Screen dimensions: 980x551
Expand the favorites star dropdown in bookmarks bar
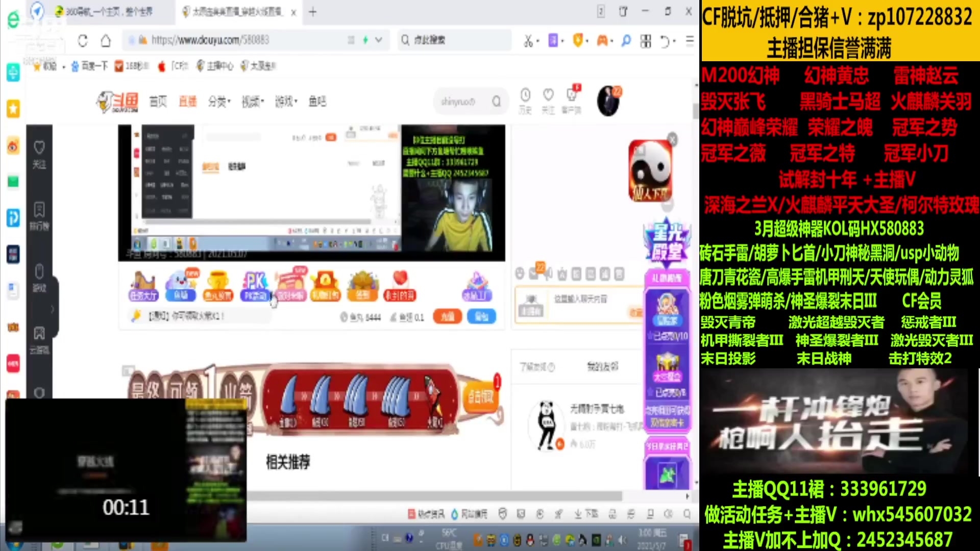(64, 67)
